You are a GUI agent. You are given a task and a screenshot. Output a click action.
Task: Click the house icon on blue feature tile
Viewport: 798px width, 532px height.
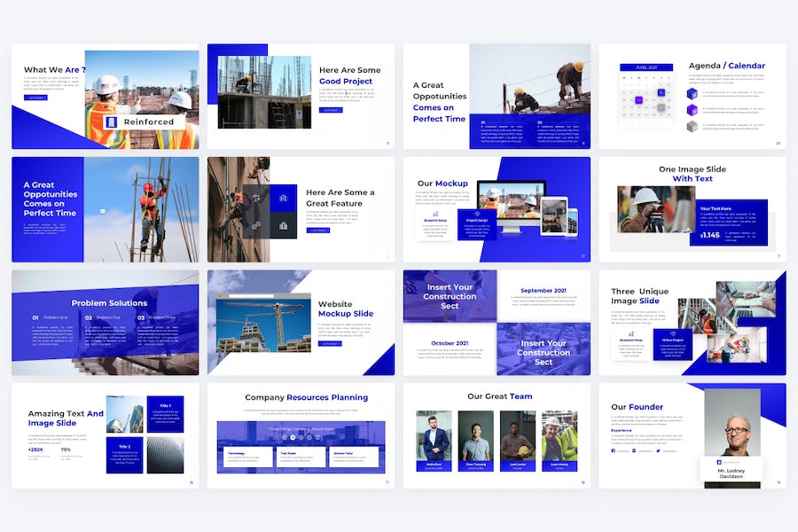click(283, 199)
